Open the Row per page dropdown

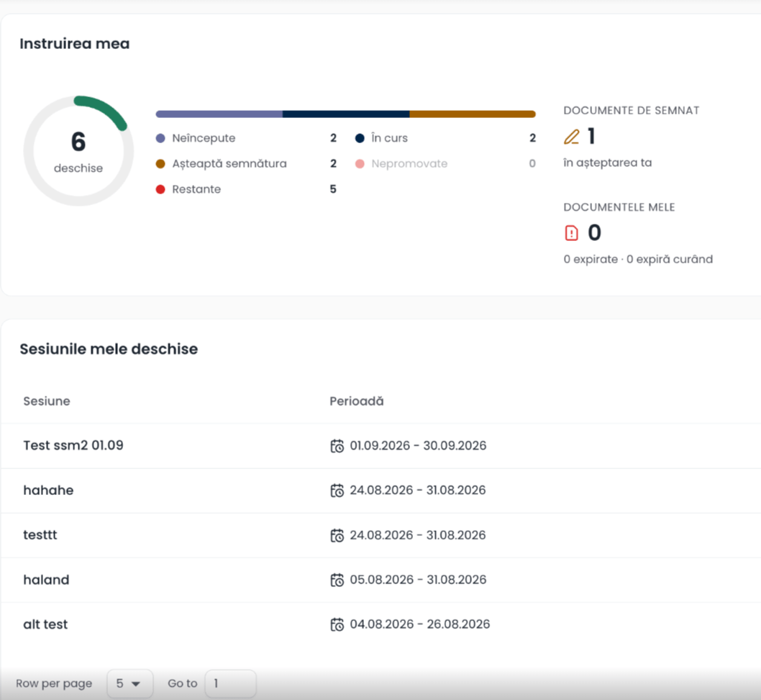tap(129, 683)
